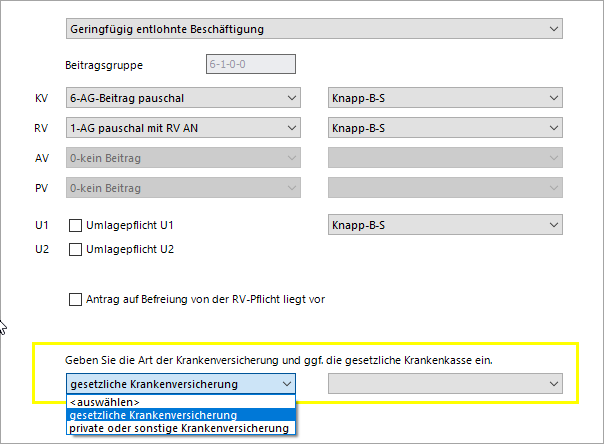Enable the Umlagepflicht U1 checkbox
The width and height of the screenshot is (604, 444).
(75, 225)
